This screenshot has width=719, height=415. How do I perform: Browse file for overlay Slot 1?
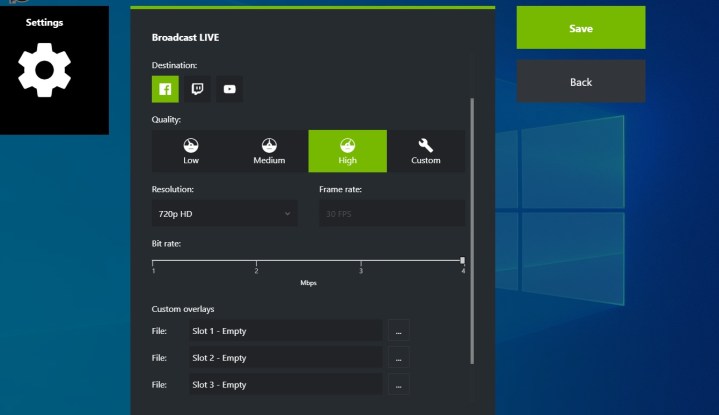click(398, 331)
